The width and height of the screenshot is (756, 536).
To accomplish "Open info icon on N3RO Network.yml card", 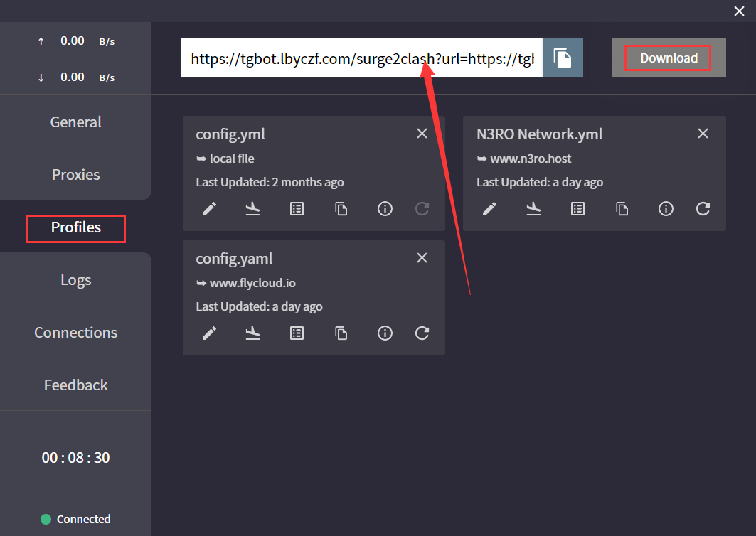I will pos(666,209).
